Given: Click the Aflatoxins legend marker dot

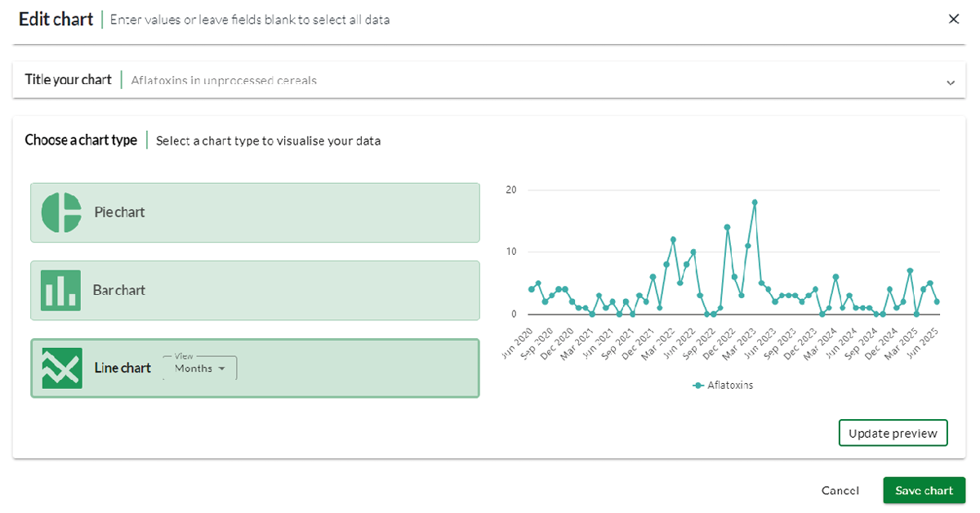Looking at the screenshot, I should click(698, 385).
